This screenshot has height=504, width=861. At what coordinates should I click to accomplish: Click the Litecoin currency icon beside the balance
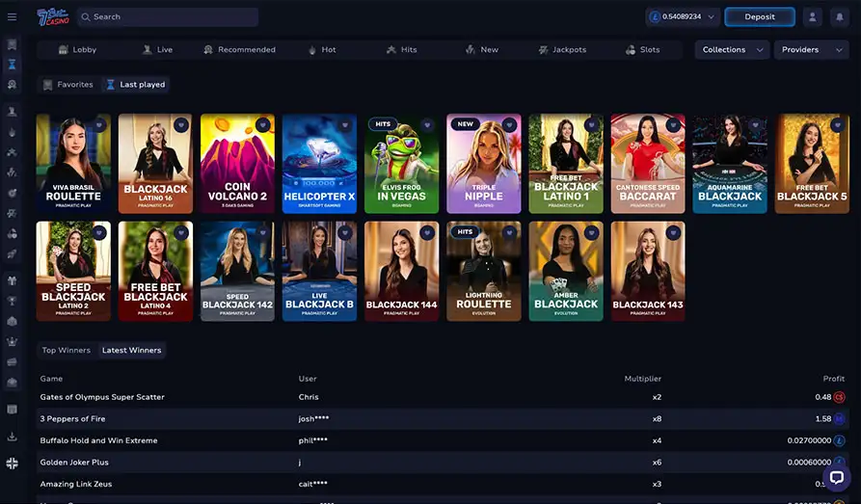point(655,17)
